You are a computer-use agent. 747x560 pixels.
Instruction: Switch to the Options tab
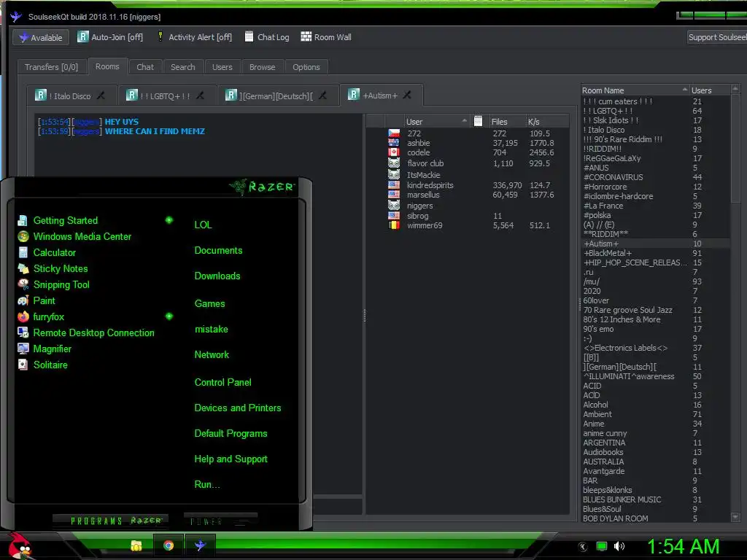(x=306, y=67)
